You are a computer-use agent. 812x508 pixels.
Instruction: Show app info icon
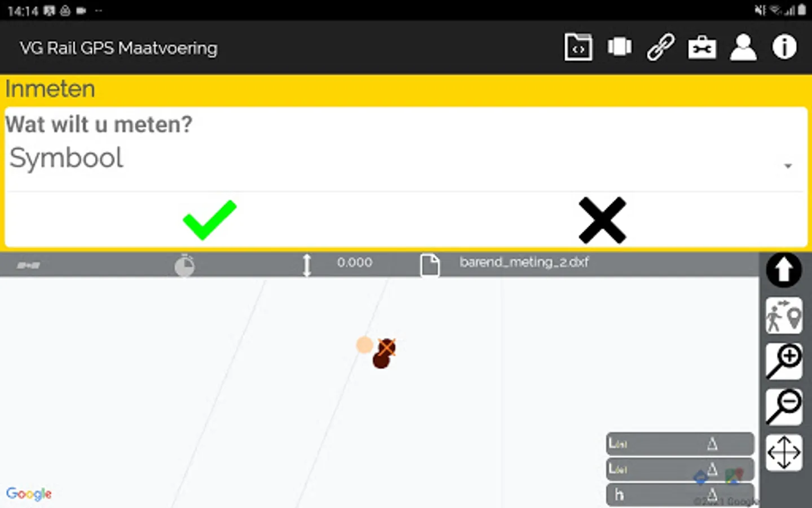tap(784, 47)
